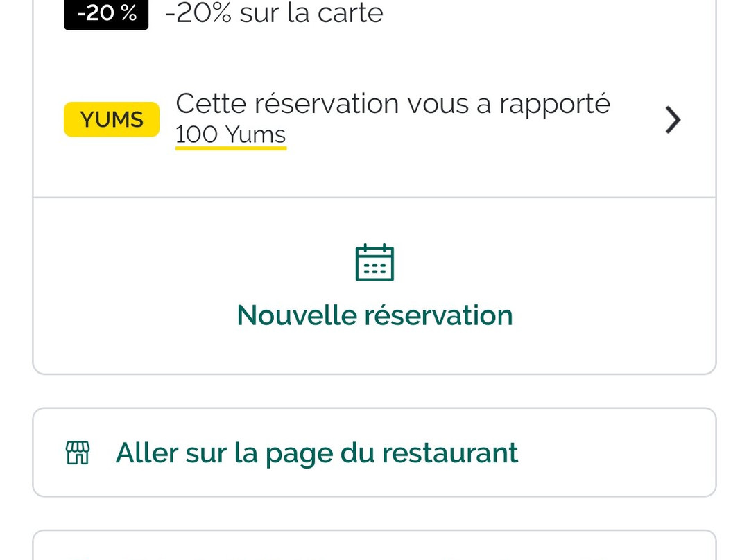Click the word Aller in the restaurant link
The width and height of the screenshot is (749, 560).
coord(147,453)
